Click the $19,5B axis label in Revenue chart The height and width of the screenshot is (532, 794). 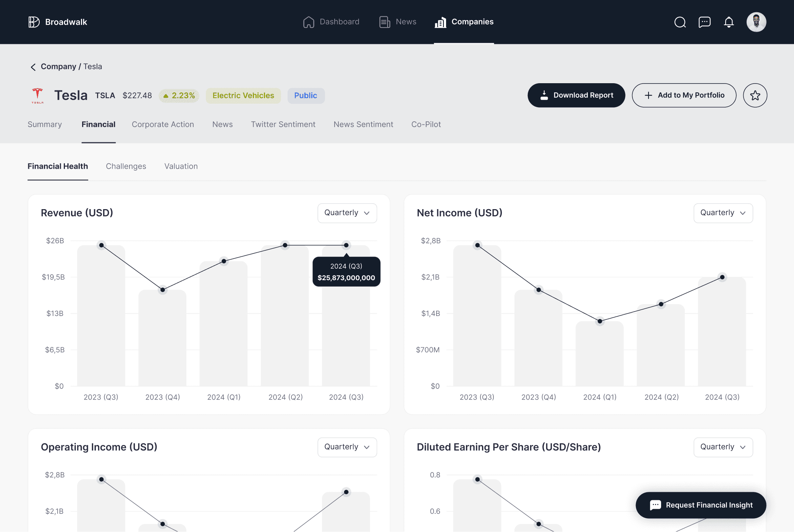(53, 277)
